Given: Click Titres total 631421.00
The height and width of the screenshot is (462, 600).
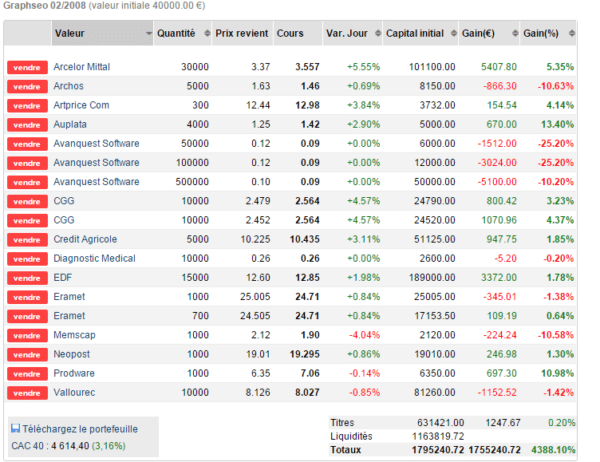Looking at the screenshot, I should 440,423.
